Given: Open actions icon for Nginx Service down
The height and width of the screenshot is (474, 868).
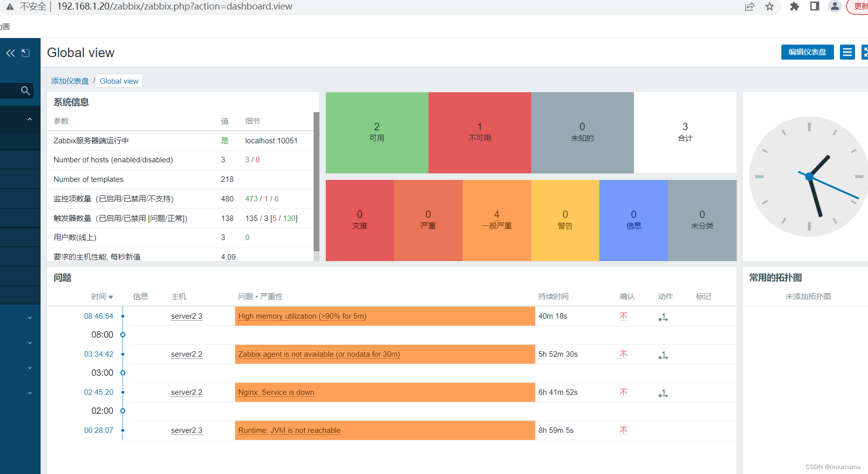Looking at the screenshot, I should click(x=663, y=393).
